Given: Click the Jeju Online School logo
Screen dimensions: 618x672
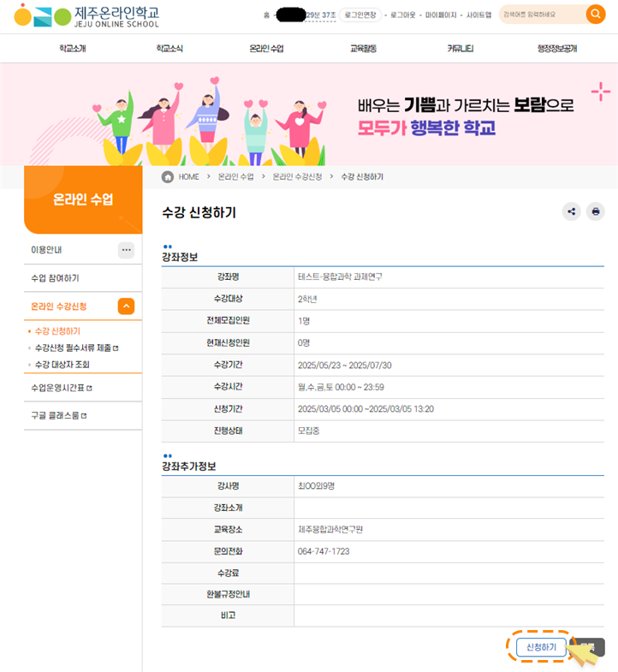Looking at the screenshot, I should pos(86,15).
